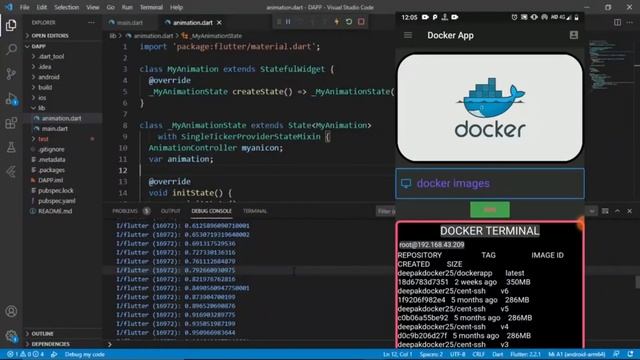The height and width of the screenshot is (360, 640).
Task: Maximize the panel with the up chevron
Action: (x=617, y=211)
